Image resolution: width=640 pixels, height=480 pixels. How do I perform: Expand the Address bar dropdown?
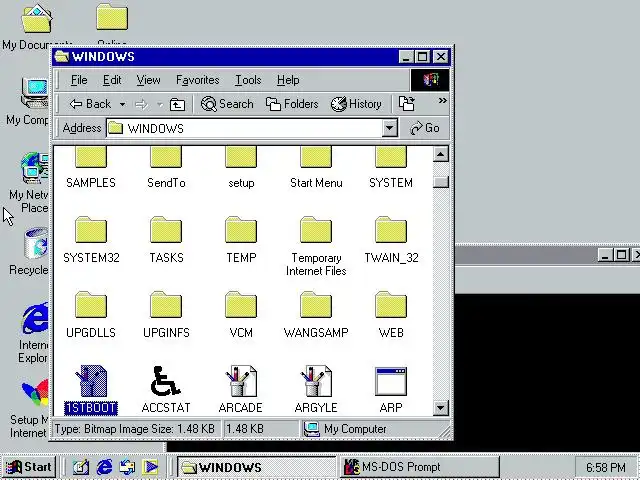point(390,128)
